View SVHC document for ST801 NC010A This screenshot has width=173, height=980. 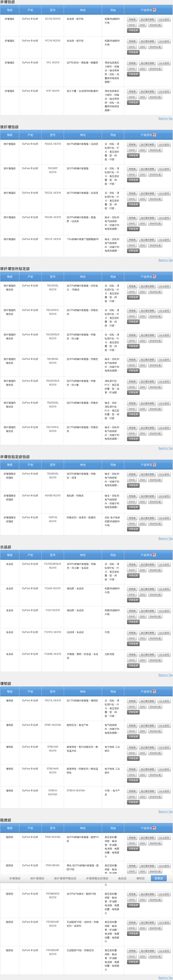132,731
